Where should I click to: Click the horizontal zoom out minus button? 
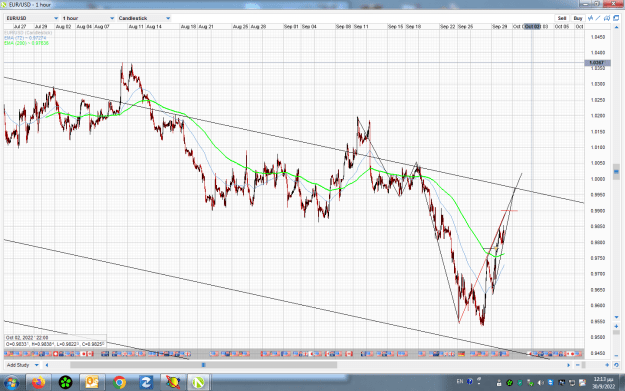[x=578, y=365]
